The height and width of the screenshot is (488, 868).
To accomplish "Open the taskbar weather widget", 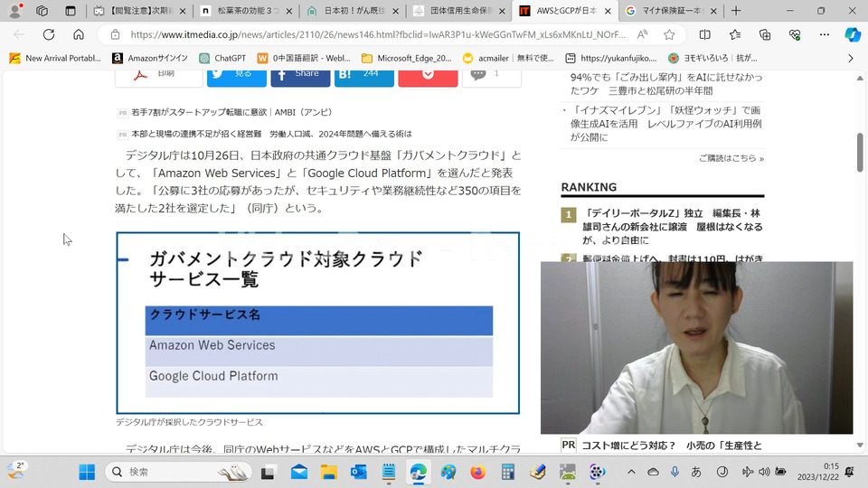I will [x=16, y=471].
